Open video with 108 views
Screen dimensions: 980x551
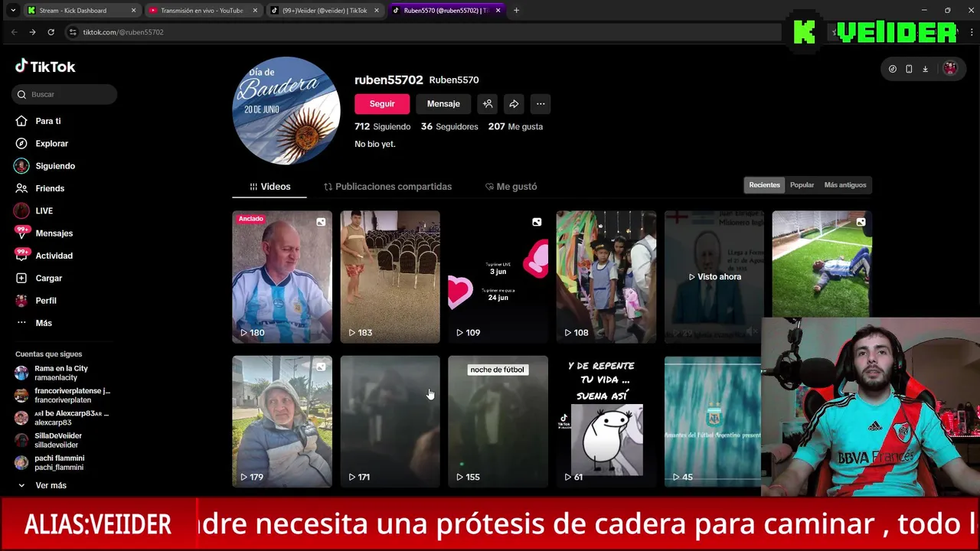[606, 277]
